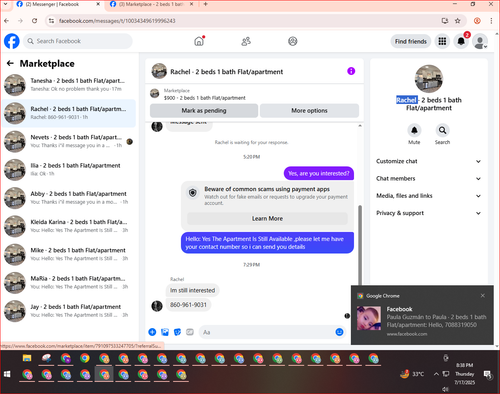500x394 pixels.
Task: Navigate back with browser back arrow
Action: click(7, 21)
